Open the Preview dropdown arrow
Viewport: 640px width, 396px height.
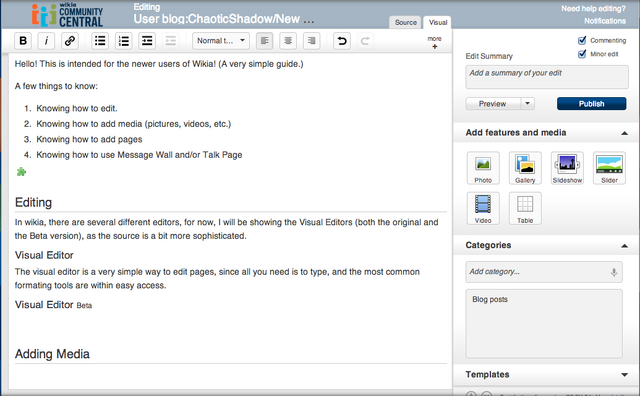click(x=528, y=104)
